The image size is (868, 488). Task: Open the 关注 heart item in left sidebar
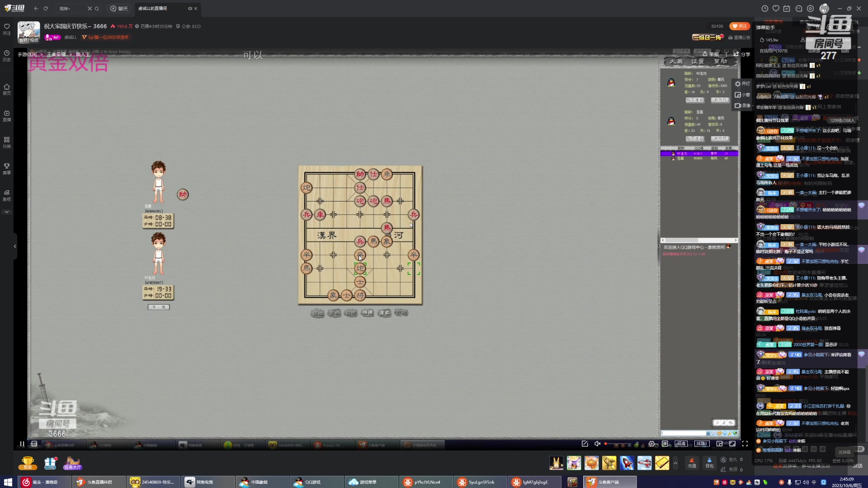(x=7, y=29)
